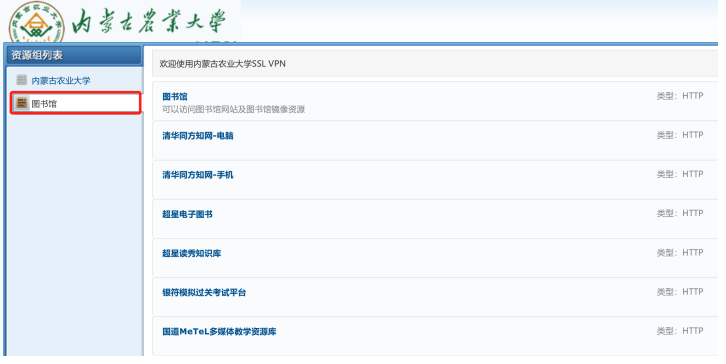The image size is (726, 364).
Task: Open 清华同方知网-电脑 resource
Action: tap(198, 136)
